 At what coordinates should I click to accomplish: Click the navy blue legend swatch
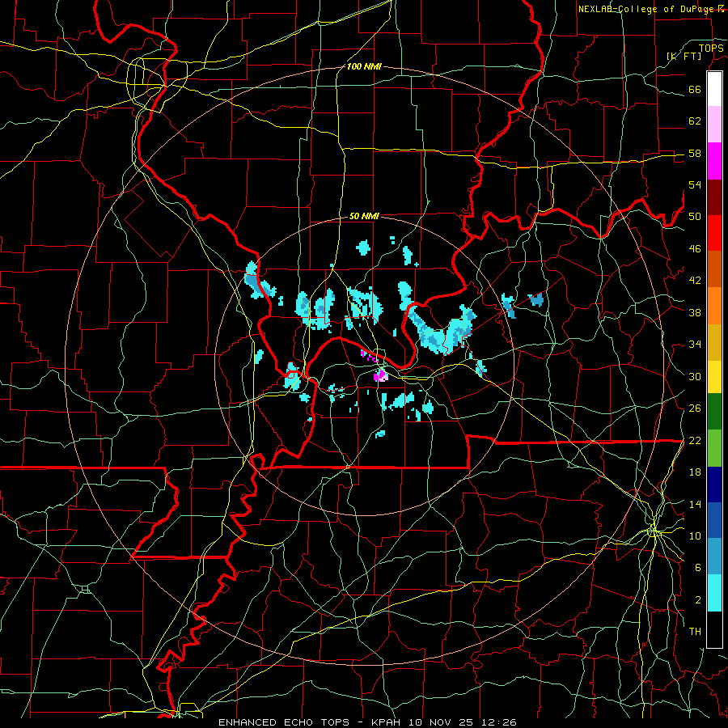tap(714, 485)
